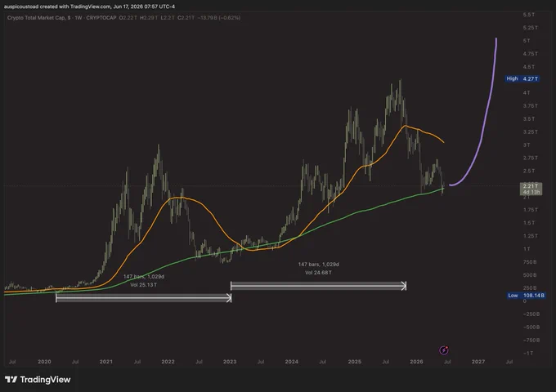This screenshot has height=392, width=556.
Task: Click the current price tag 2.21T
Action: click(531, 189)
